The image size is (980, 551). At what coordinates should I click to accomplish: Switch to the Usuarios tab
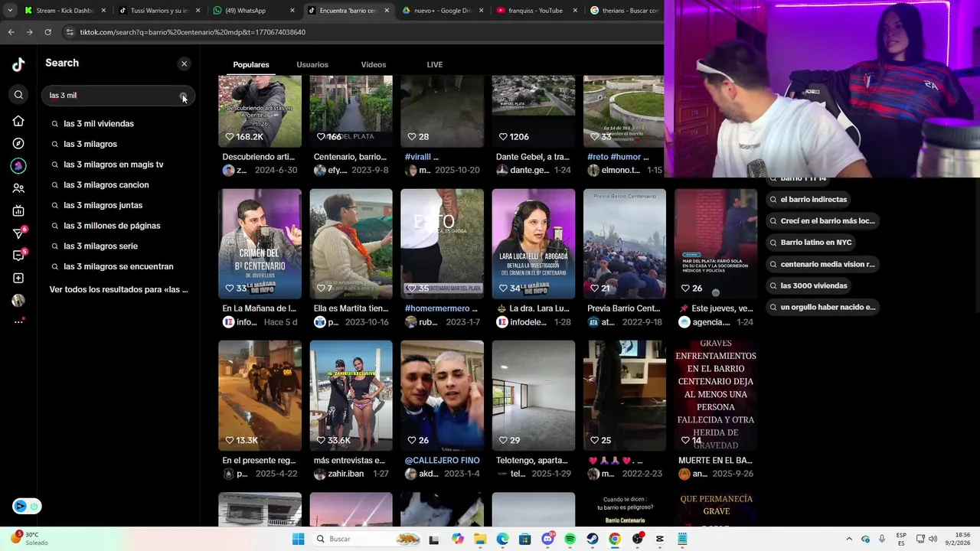(312, 64)
